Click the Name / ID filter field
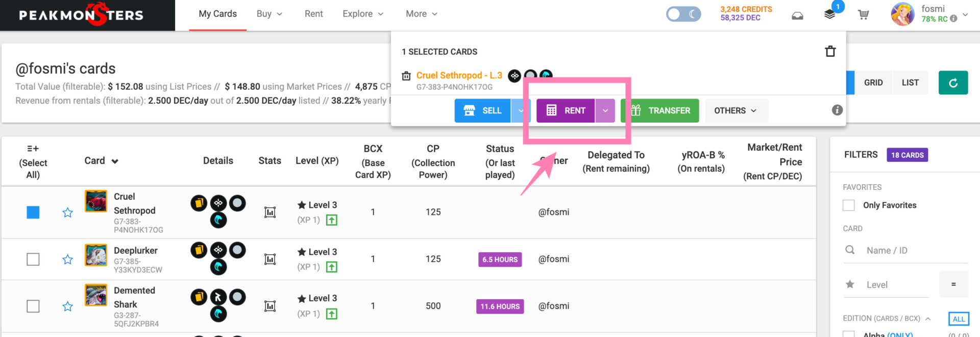This screenshot has width=980, height=337. pyautogui.click(x=905, y=250)
